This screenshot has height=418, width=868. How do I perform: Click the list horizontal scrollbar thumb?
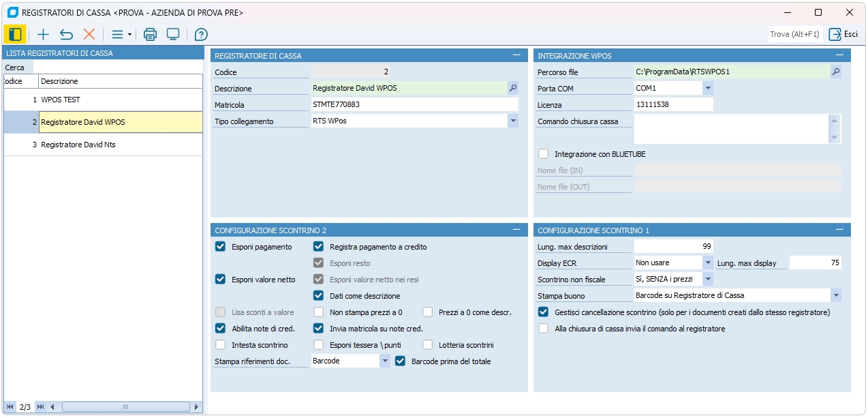click(125, 407)
